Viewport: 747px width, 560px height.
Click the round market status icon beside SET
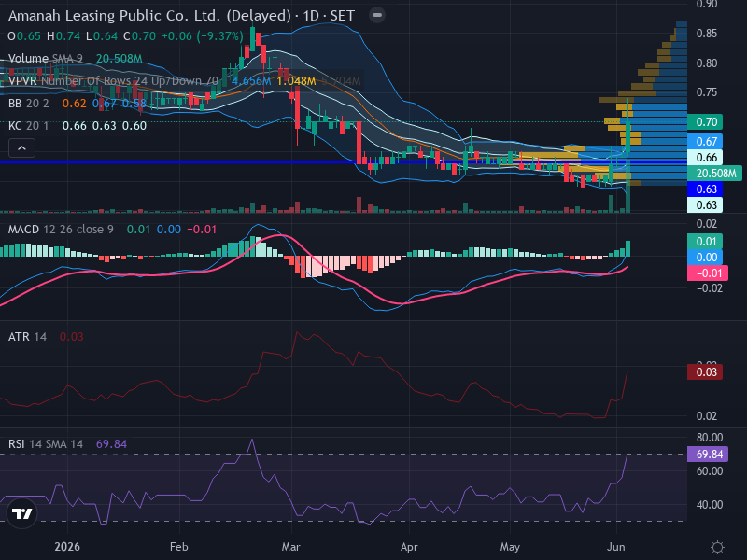pos(377,15)
